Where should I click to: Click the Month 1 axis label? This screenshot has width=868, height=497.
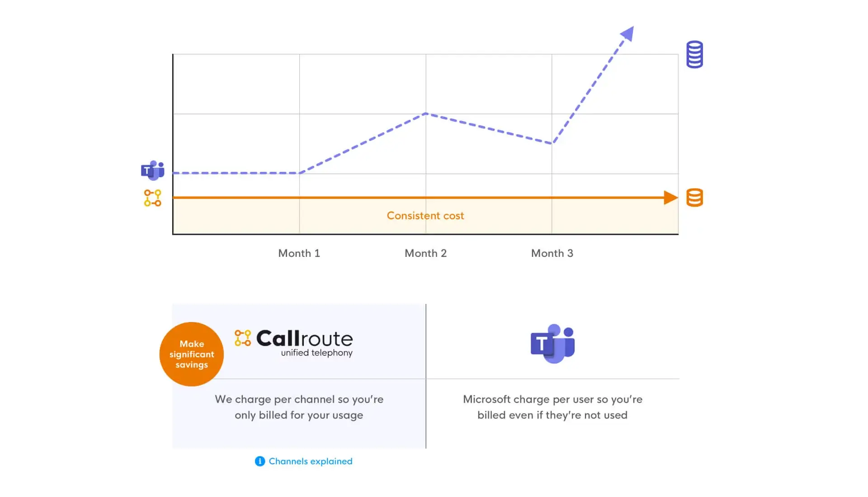(299, 253)
